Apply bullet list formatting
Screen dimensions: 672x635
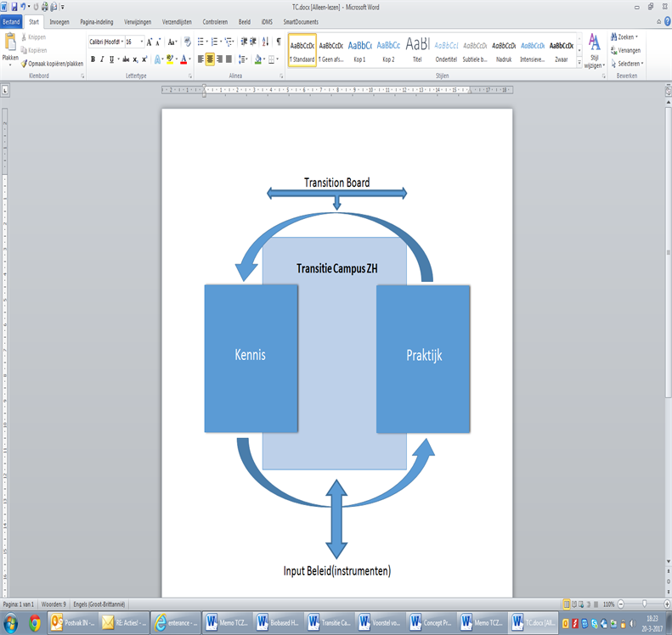[201, 42]
